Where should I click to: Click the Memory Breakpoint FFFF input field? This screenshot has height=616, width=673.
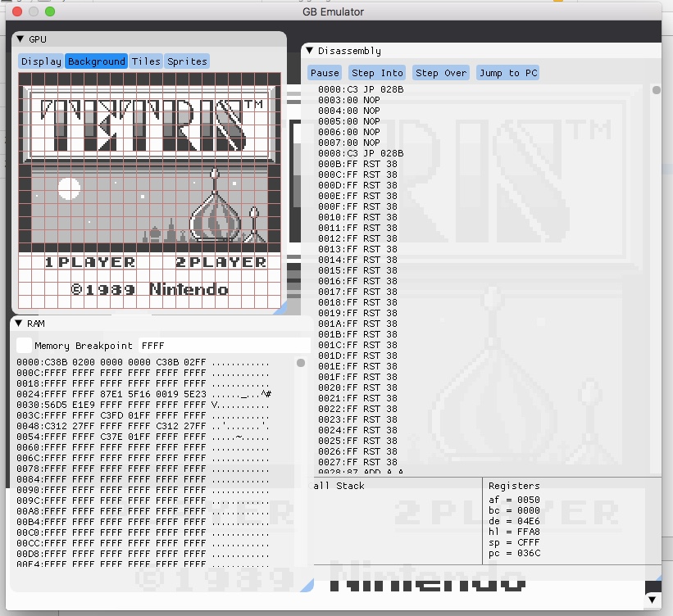224,346
